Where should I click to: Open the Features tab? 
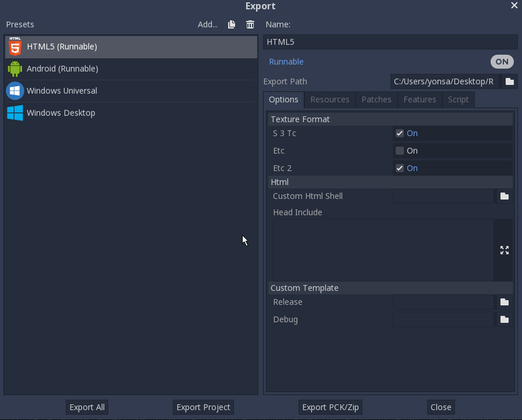point(420,99)
